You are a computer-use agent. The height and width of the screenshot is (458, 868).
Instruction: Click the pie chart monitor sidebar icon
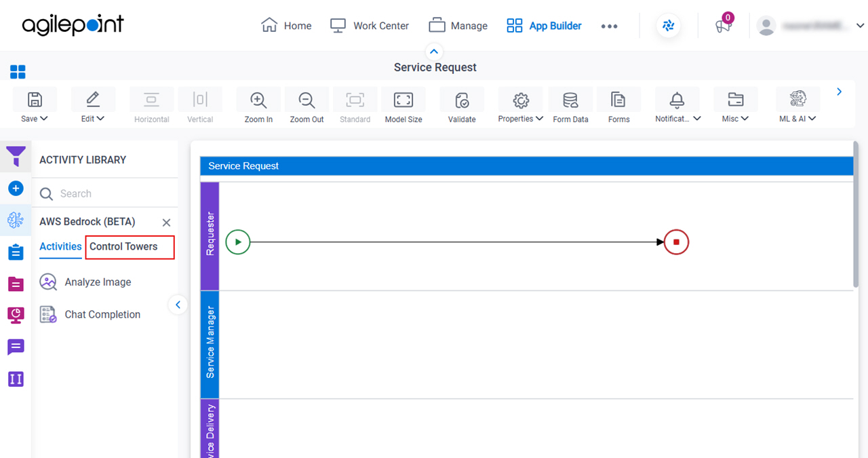pyautogui.click(x=16, y=315)
